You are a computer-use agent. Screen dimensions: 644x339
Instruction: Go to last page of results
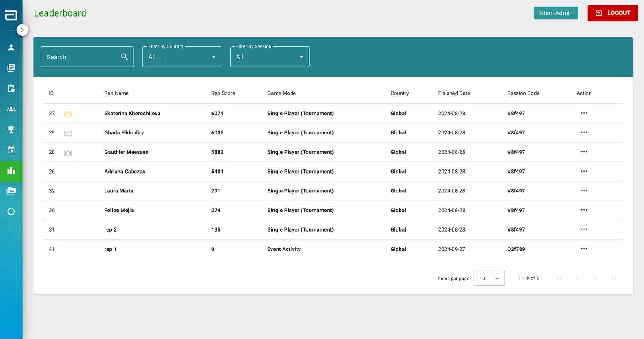point(613,278)
